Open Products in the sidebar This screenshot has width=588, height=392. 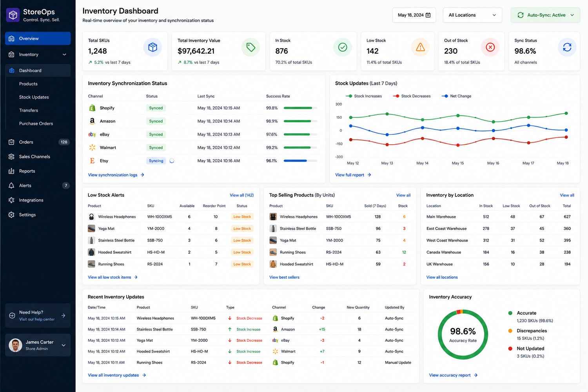tap(28, 84)
